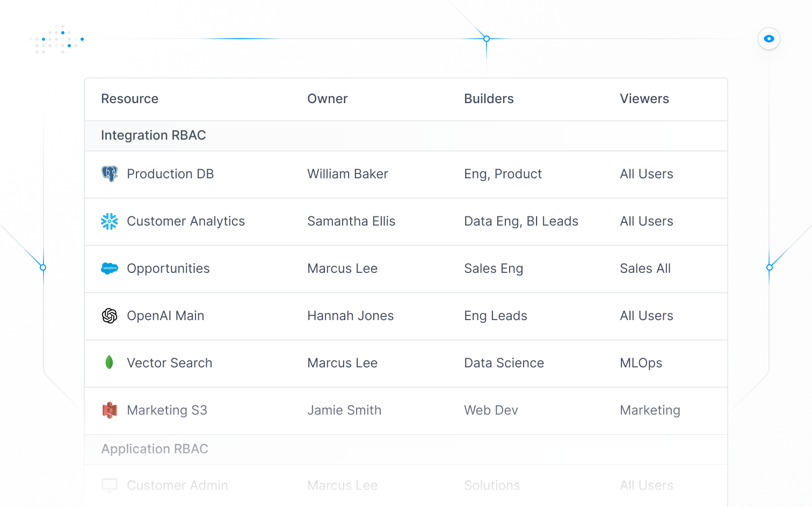
Task: Click the Resource column header
Action: coord(129,98)
